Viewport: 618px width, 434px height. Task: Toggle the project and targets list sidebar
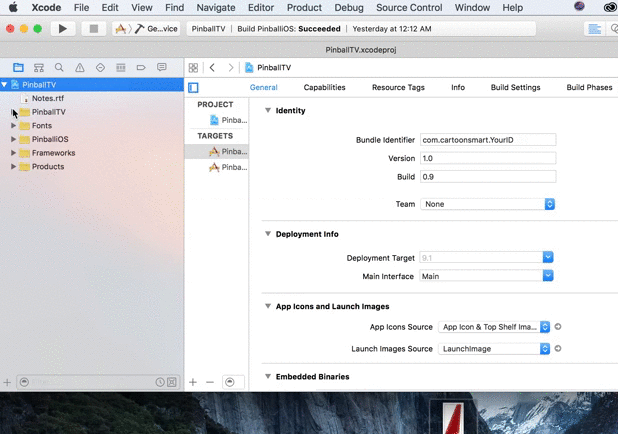coord(193,88)
